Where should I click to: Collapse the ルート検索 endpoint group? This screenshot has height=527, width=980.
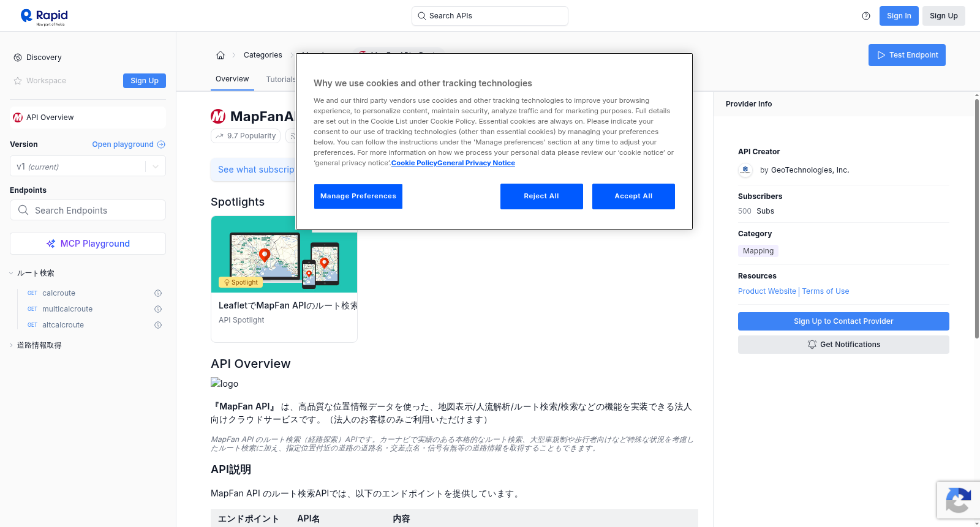[x=35, y=273]
